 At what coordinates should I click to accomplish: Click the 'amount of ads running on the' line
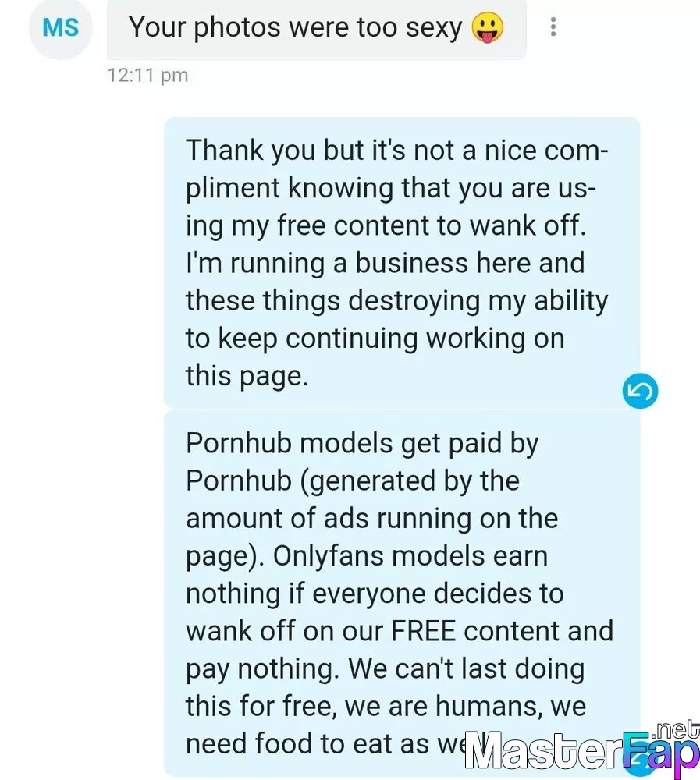click(372, 519)
